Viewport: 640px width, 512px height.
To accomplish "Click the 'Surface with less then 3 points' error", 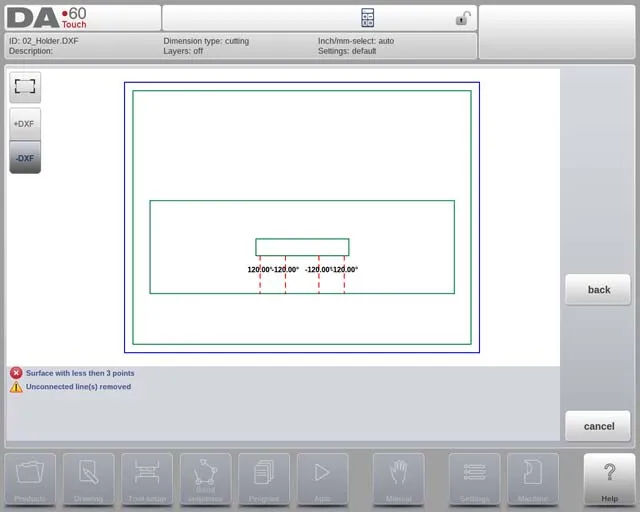I will (80, 373).
